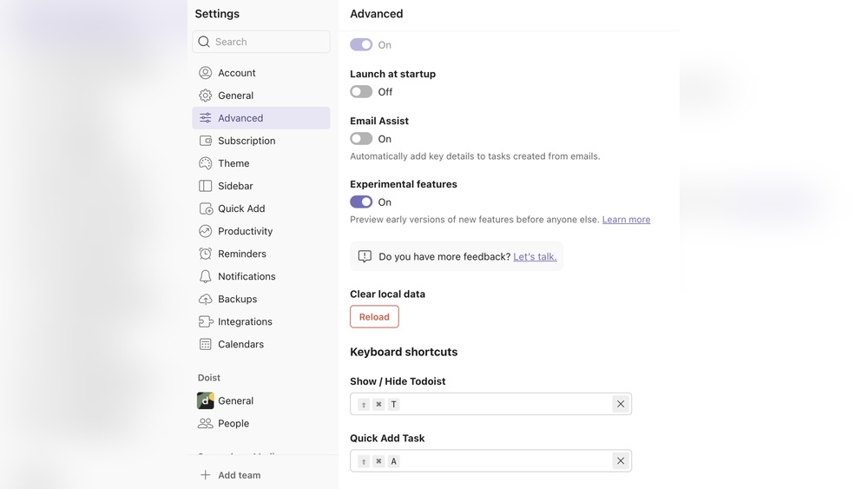Image resolution: width=868 pixels, height=489 pixels.
Task: Toggle the Launch at startup switch
Action: pos(361,92)
